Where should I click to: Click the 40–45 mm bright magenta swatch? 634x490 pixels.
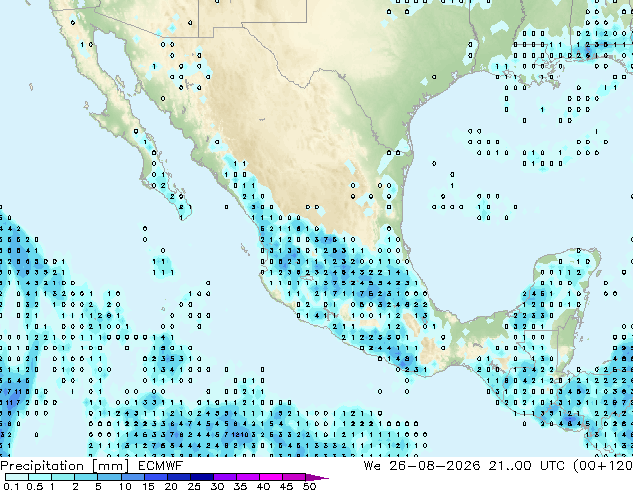click(x=271, y=477)
